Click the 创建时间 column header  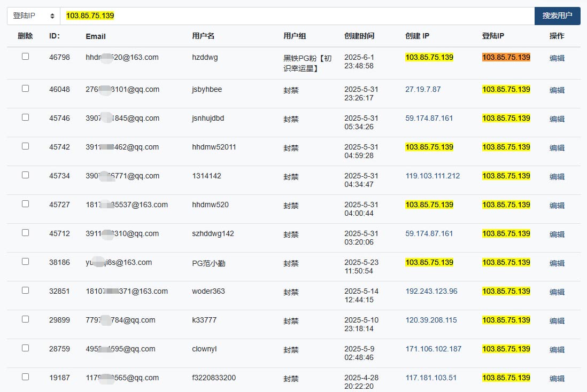coord(359,36)
